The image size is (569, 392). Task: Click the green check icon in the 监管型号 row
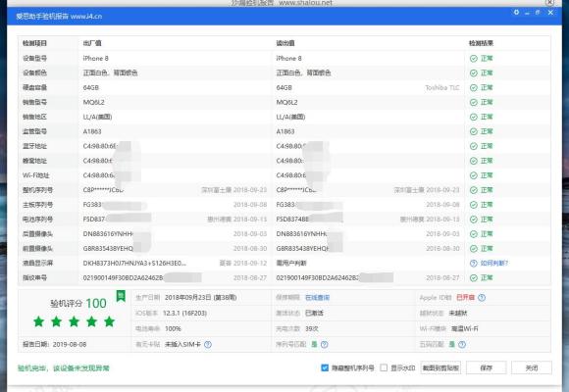[x=474, y=131]
